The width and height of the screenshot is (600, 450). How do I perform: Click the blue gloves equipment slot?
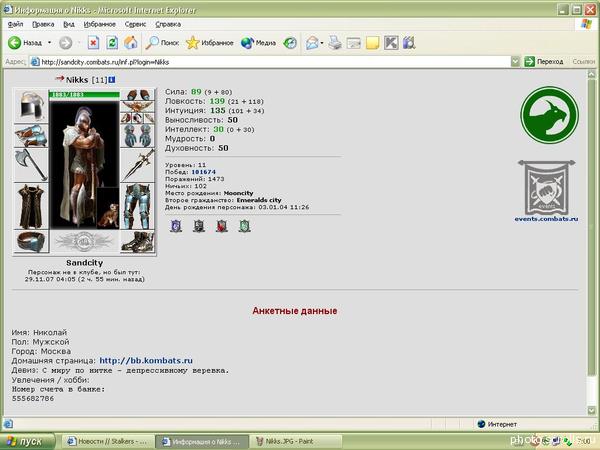pos(138,135)
